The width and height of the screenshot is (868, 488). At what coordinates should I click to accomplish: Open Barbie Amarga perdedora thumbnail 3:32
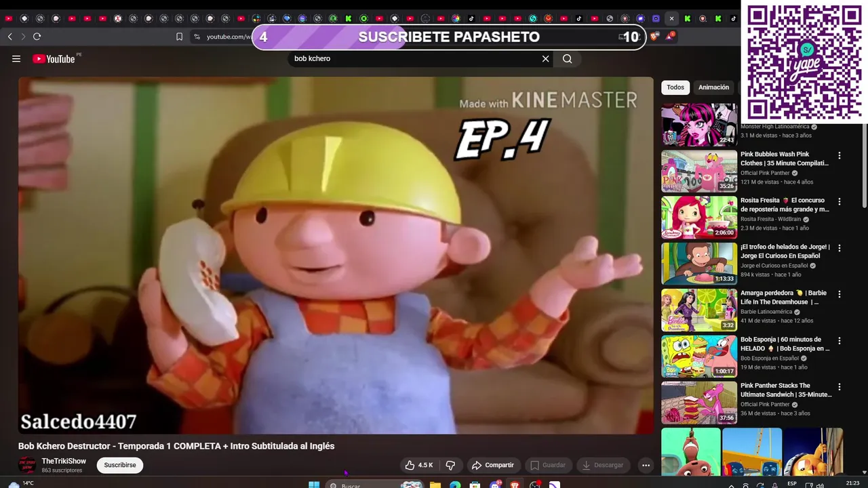[x=699, y=310]
